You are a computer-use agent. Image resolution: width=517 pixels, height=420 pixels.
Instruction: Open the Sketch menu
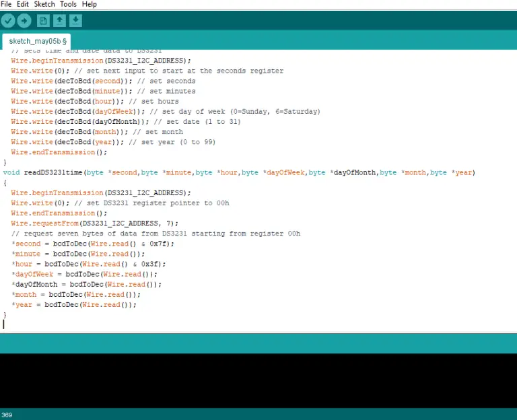[x=44, y=4]
